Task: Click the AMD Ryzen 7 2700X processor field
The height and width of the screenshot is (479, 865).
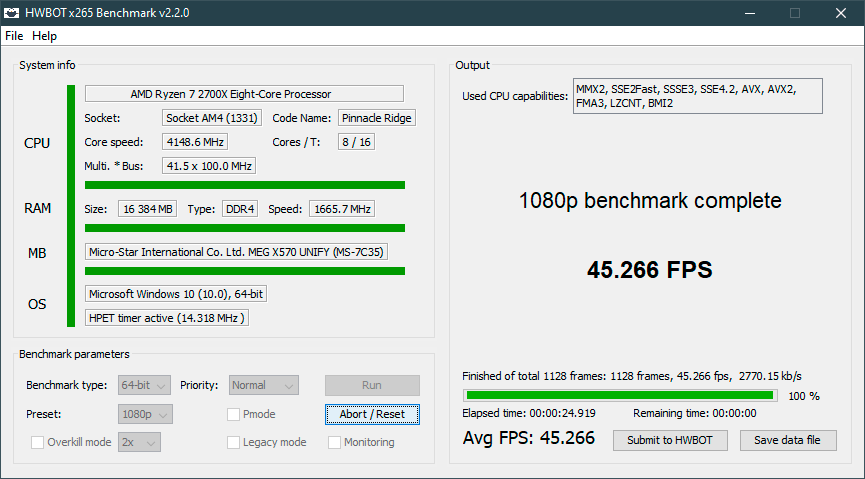Action: [x=244, y=94]
